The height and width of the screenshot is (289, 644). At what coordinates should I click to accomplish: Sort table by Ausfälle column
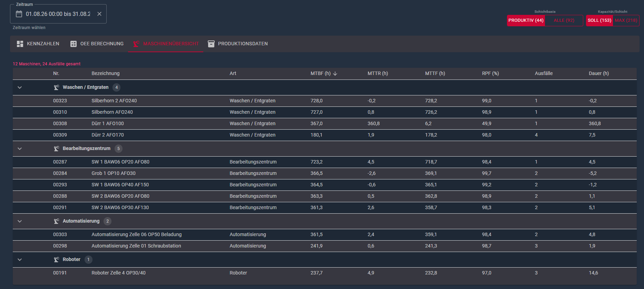(544, 73)
